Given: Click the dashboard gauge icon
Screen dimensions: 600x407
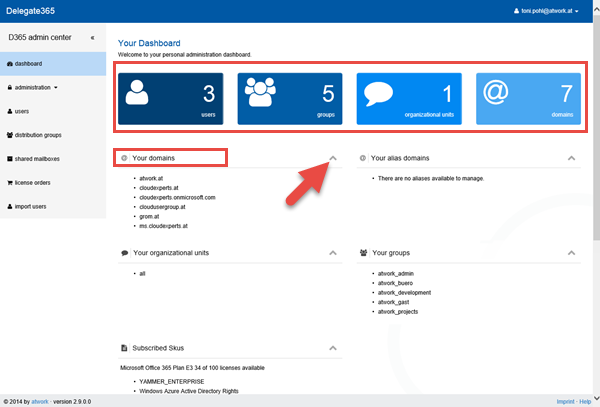Looking at the screenshot, I should pyautogui.click(x=10, y=63).
